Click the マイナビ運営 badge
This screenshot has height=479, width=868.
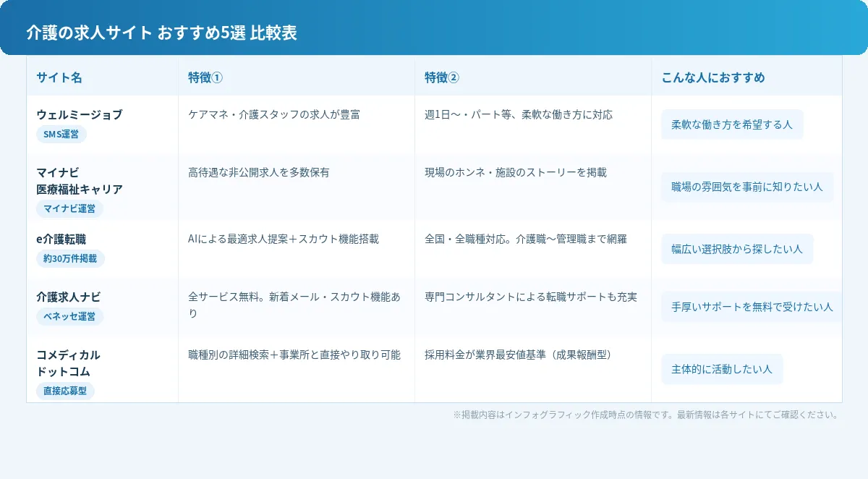coord(69,208)
